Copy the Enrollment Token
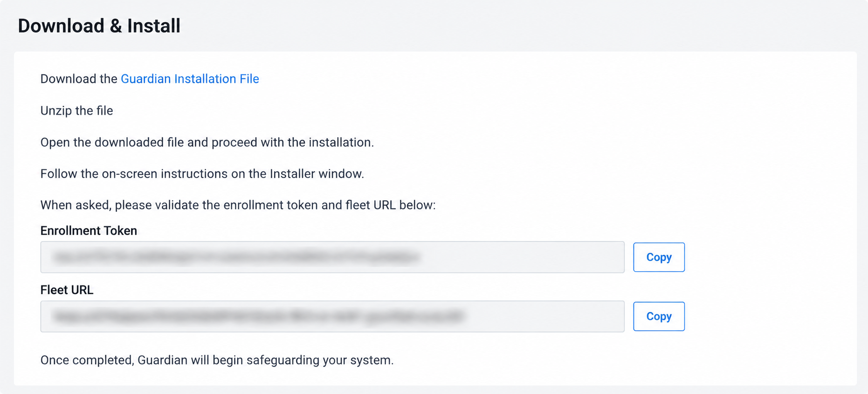 pyautogui.click(x=659, y=257)
